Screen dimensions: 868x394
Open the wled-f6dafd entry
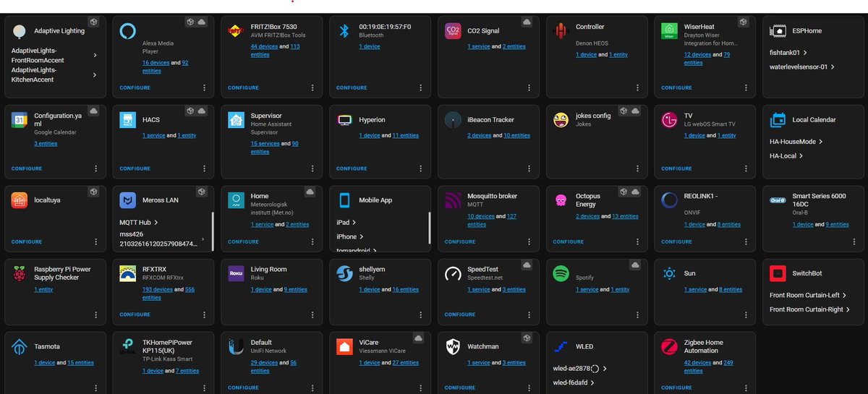click(x=573, y=382)
